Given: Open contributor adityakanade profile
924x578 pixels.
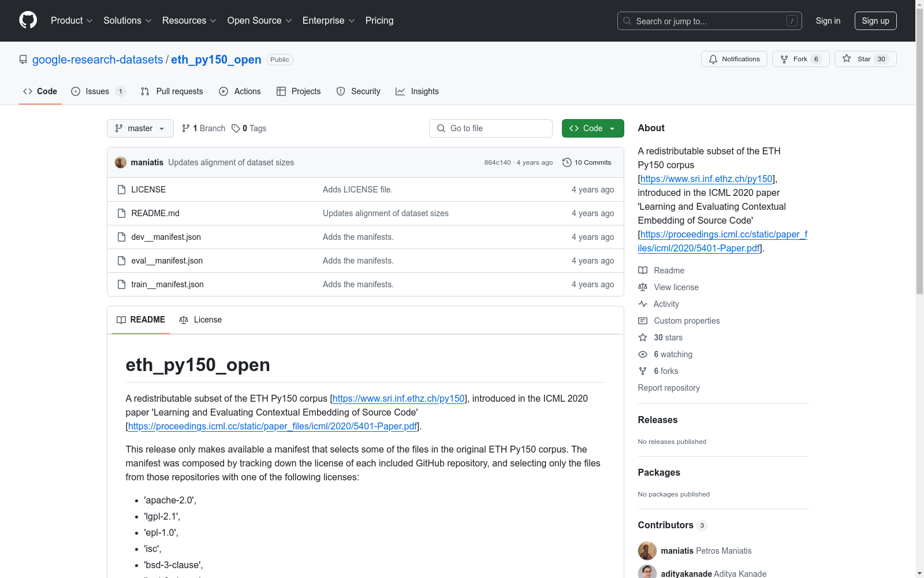Looking at the screenshot, I should (714, 573).
